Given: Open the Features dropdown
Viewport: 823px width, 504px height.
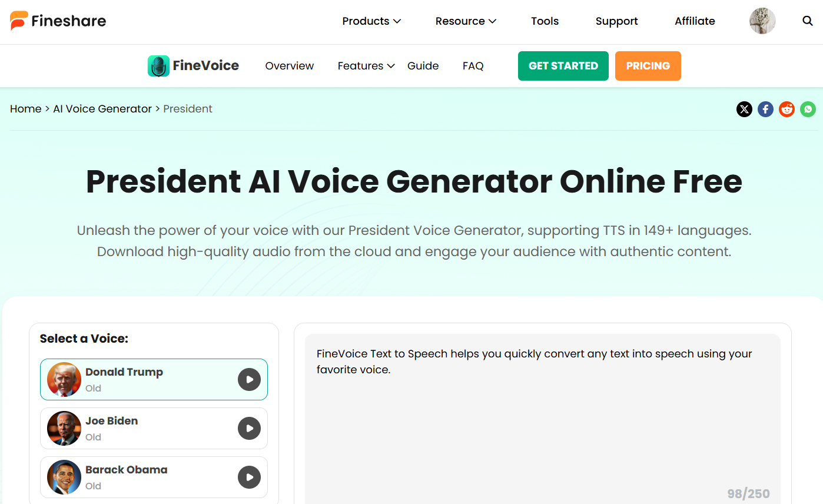Looking at the screenshot, I should [x=366, y=66].
